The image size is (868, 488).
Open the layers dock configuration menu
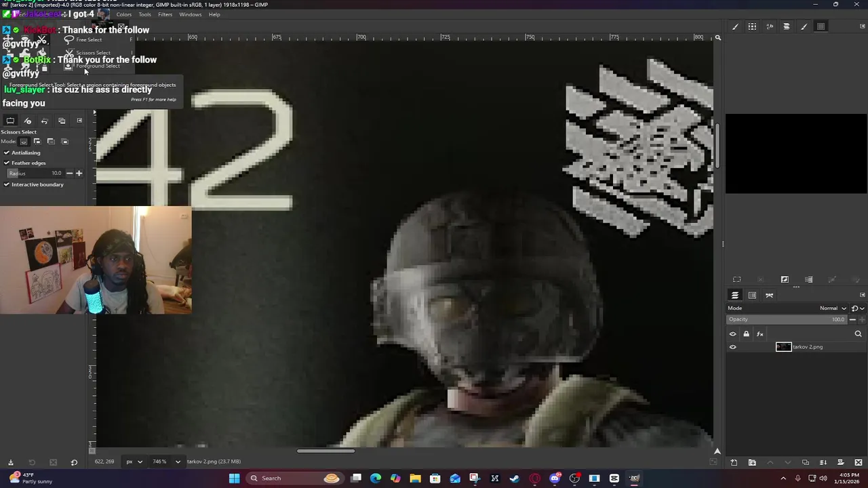(863, 295)
